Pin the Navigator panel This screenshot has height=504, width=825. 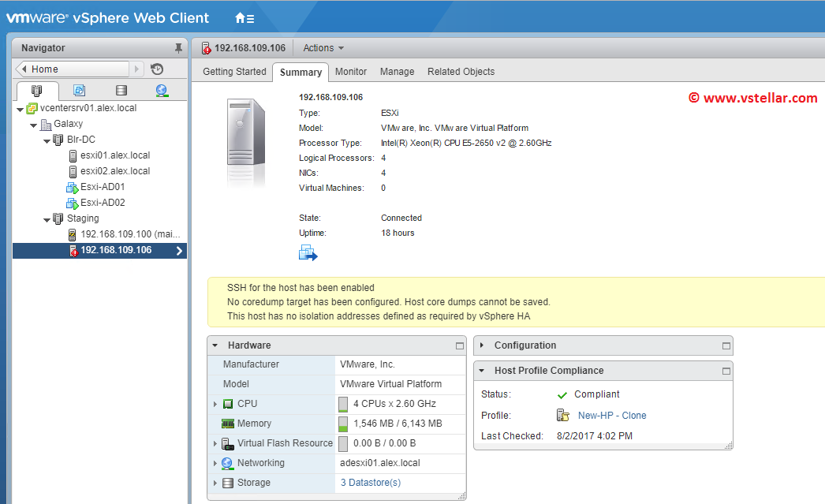tap(178, 48)
